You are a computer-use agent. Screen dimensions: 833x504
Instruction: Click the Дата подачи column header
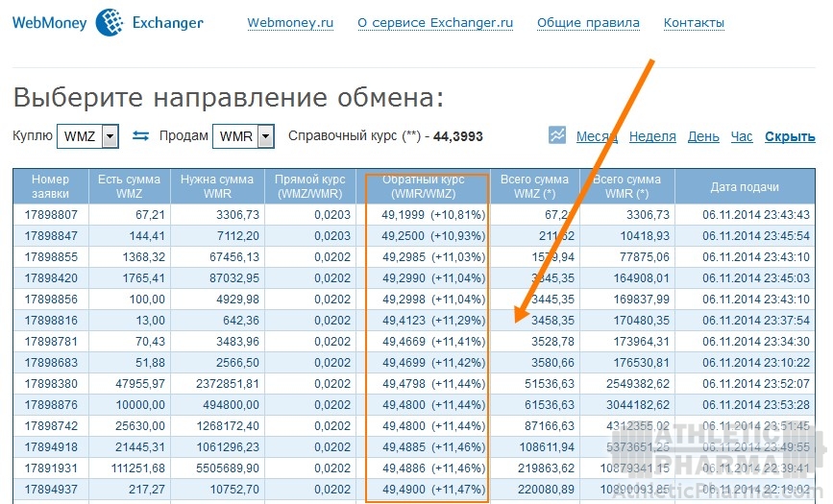tap(744, 187)
